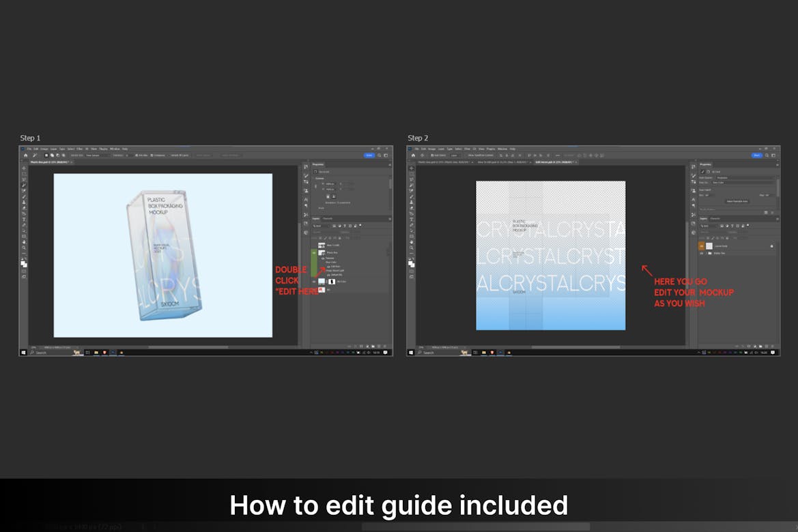798x532 pixels.
Task: Pick the Zoom tool in Step 2 toolbar
Action: 412,247
